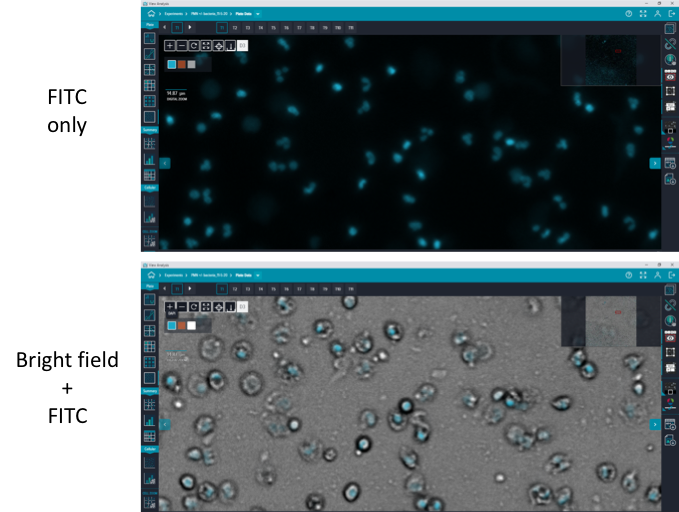Select time point T8 in FITC only window
Viewport: 679px width, 512px height.
[312, 28]
